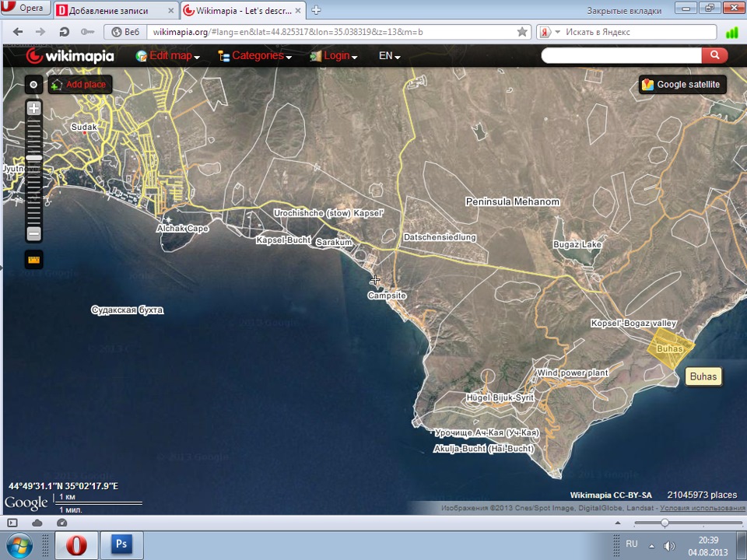
Task: Click the red search magnifier button
Action: coord(714,55)
